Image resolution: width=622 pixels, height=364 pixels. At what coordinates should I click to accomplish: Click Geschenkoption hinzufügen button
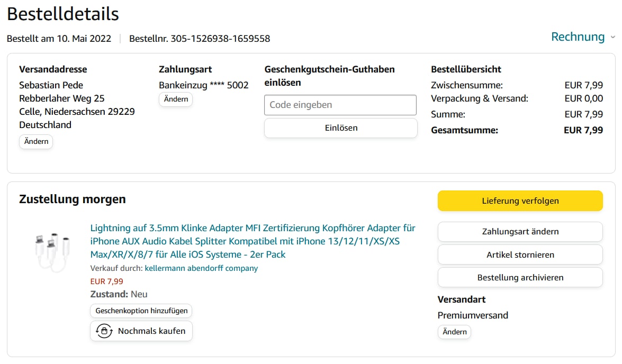(141, 311)
